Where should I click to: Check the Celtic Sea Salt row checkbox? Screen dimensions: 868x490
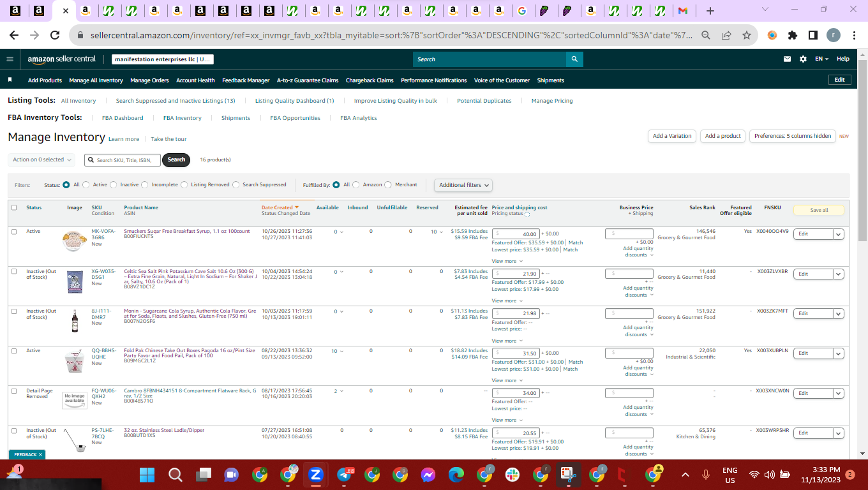click(14, 271)
